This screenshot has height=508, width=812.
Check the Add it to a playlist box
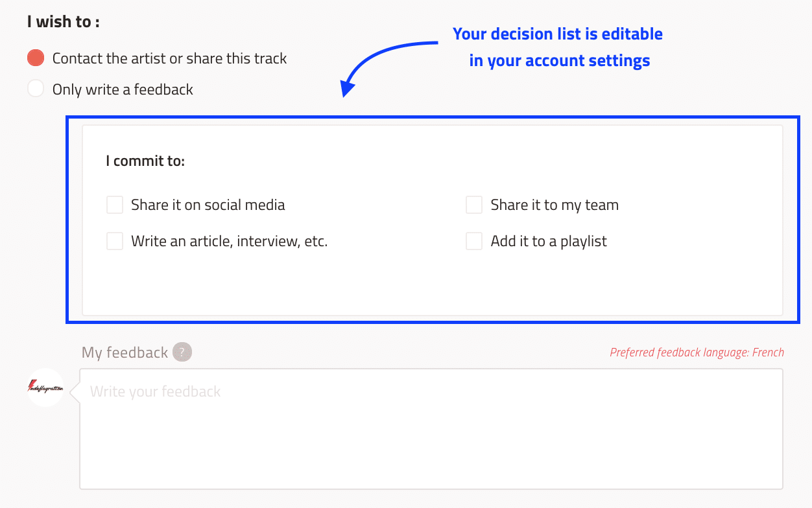point(474,241)
